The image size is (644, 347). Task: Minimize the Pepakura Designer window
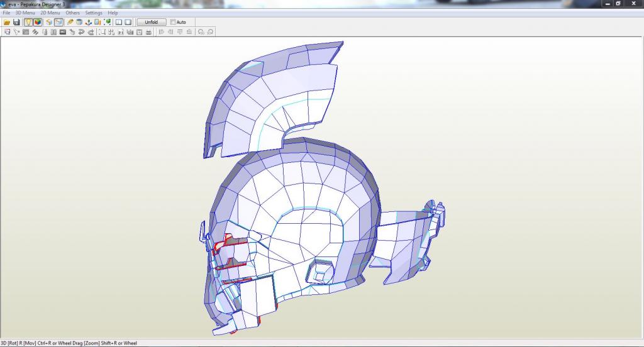tap(608, 4)
